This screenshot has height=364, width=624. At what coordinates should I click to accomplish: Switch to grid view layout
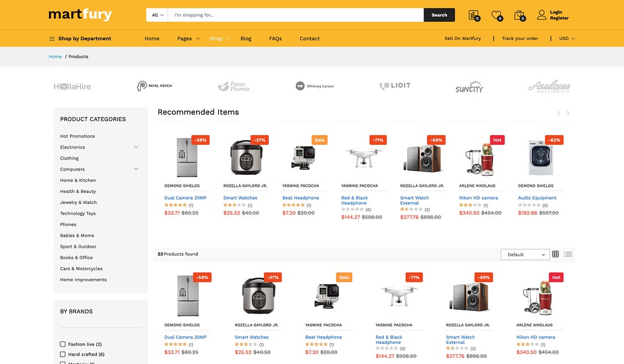555,254
